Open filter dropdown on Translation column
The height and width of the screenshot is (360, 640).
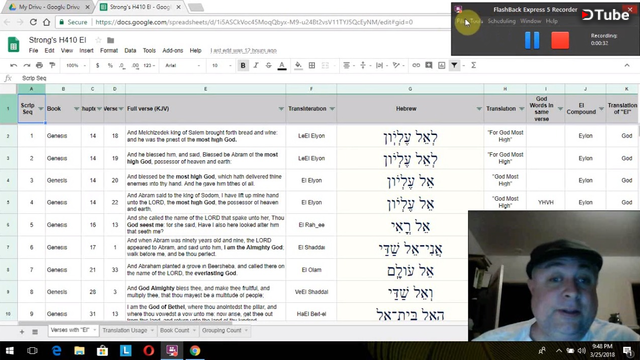(x=521, y=109)
